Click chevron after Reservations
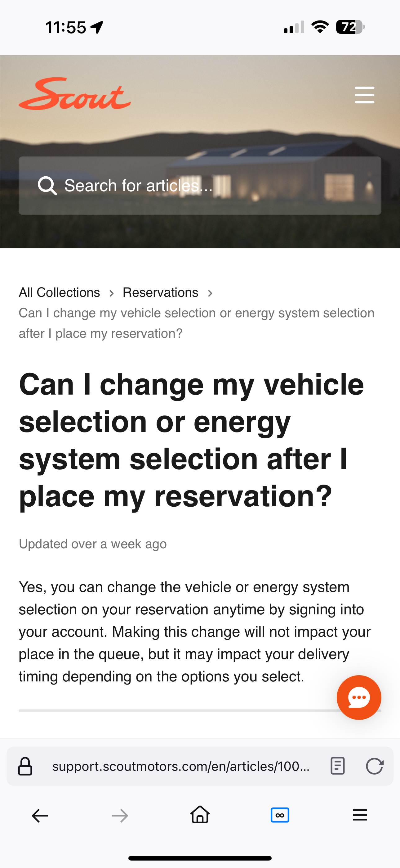400x868 pixels. pos(210,293)
